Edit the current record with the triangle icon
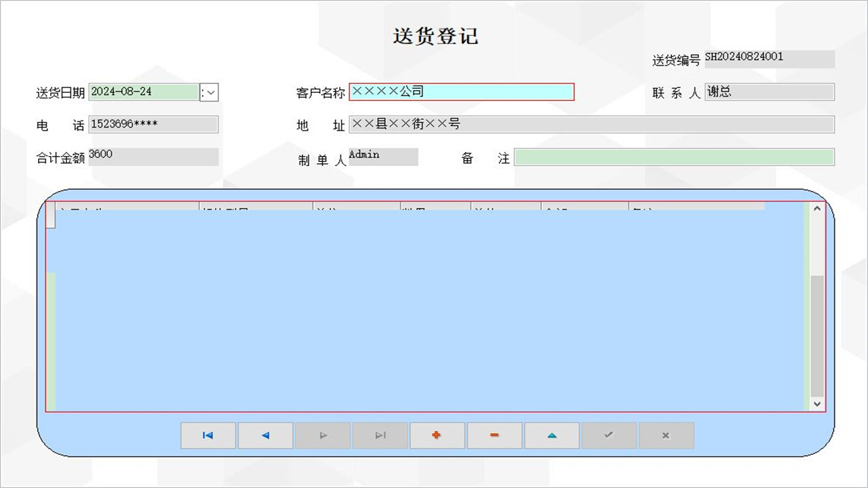Image resolution: width=868 pixels, height=488 pixels. [x=551, y=435]
